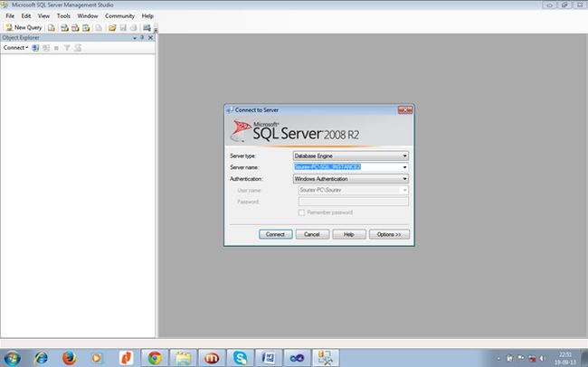This screenshot has height=367, width=588.
Task: Click the New Query toolbar button
Action: click(24, 27)
